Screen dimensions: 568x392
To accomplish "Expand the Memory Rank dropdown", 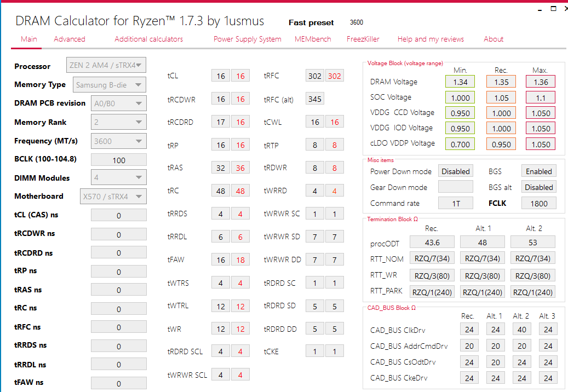I will click(x=118, y=122).
